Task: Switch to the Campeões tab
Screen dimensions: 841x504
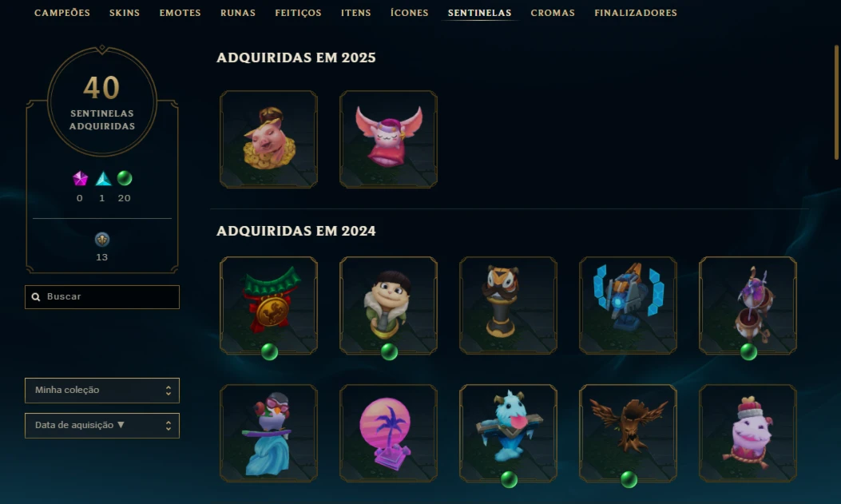Action: point(62,13)
